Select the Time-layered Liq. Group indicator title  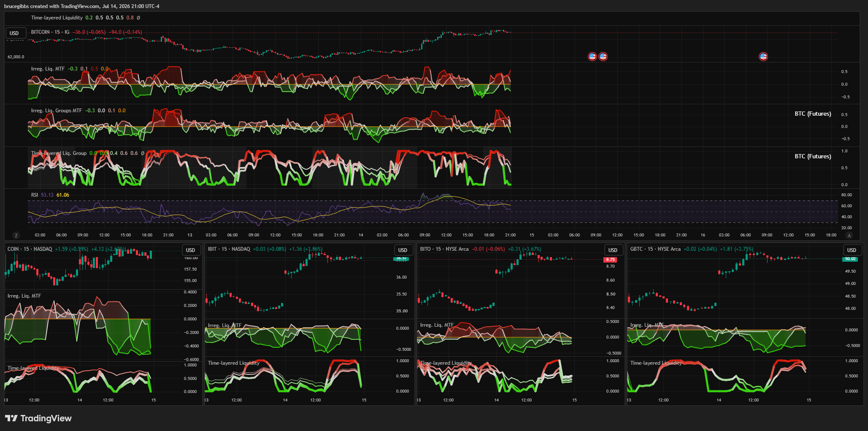pyautogui.click(x=59, y=153)
